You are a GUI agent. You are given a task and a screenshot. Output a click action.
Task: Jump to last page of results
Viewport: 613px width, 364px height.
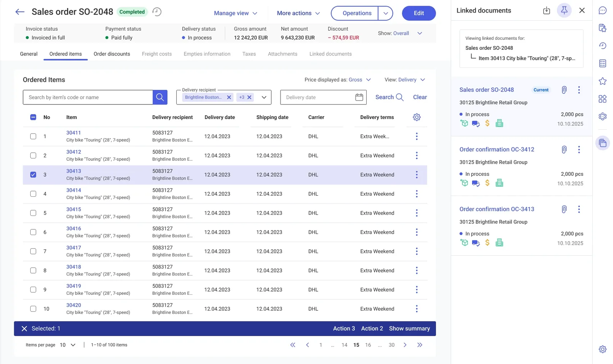420,345
